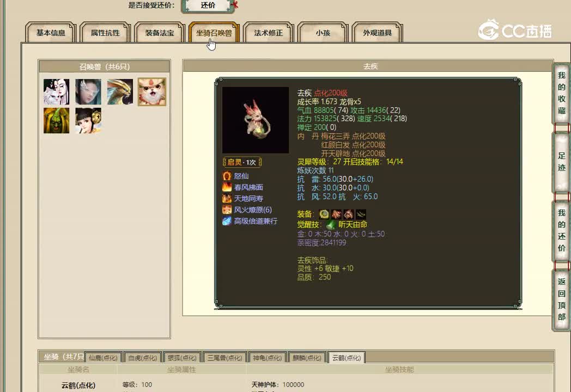Click the 高级倍道兼行 blue skill icon
This screenshot has width=571, height=392.
coord(227,221)
